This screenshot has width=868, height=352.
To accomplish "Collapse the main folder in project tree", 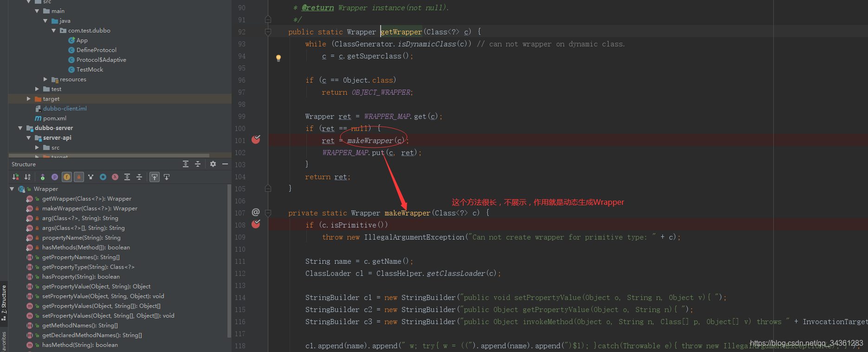I will [x=37, y=11].
